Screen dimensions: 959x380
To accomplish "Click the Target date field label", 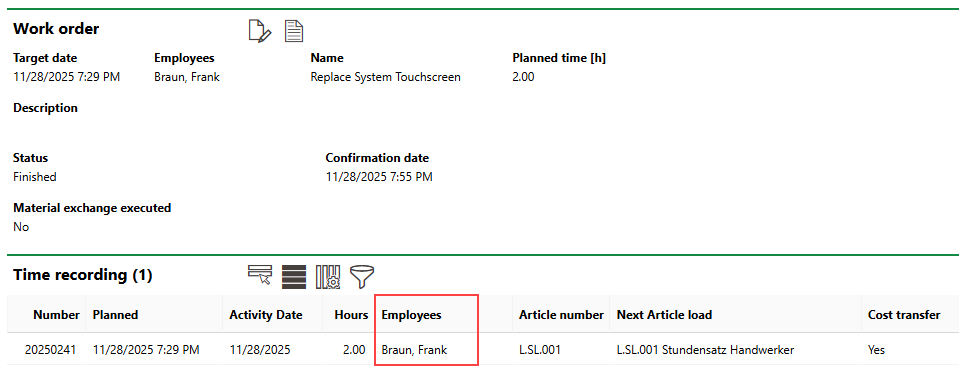I will click(45, 58).
